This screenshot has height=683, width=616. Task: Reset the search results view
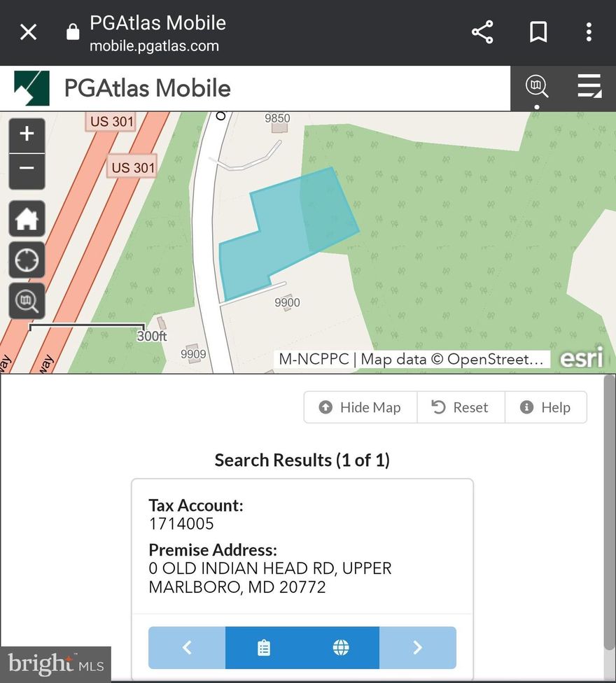(461, 407)
